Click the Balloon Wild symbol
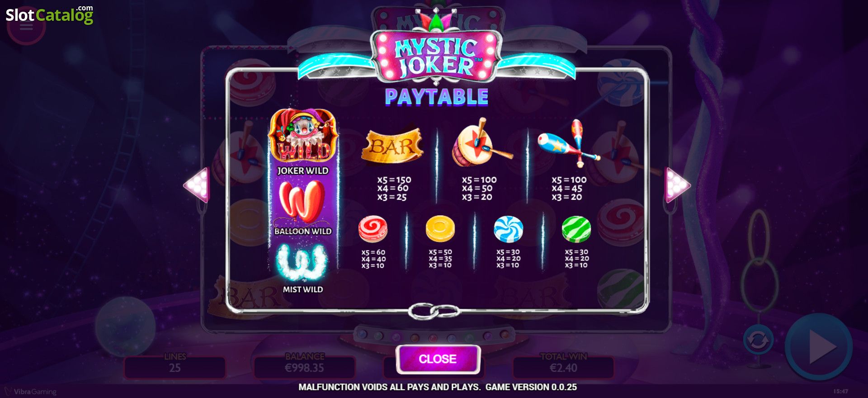Screen dimensions: 868x398 (x=302, y=202)
